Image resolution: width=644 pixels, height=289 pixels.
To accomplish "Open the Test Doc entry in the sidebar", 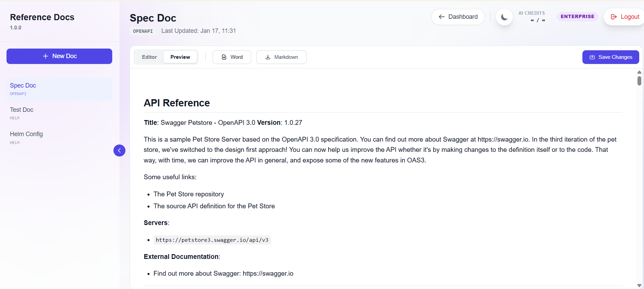I will (59, 113).
